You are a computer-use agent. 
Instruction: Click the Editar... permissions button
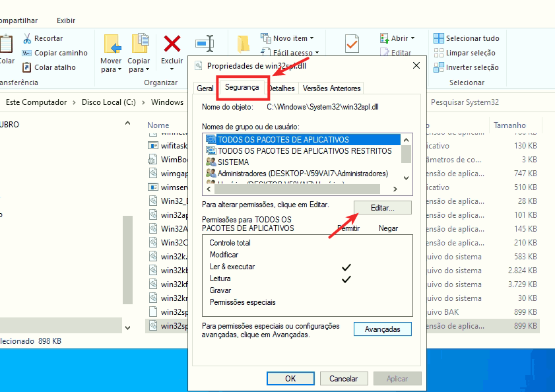coord(383,208)
